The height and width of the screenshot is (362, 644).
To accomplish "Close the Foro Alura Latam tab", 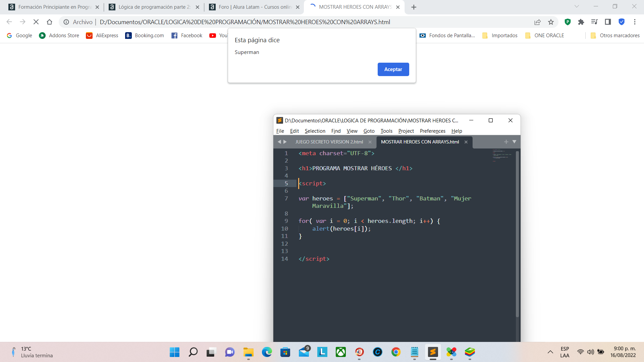I will pos(298,7).
